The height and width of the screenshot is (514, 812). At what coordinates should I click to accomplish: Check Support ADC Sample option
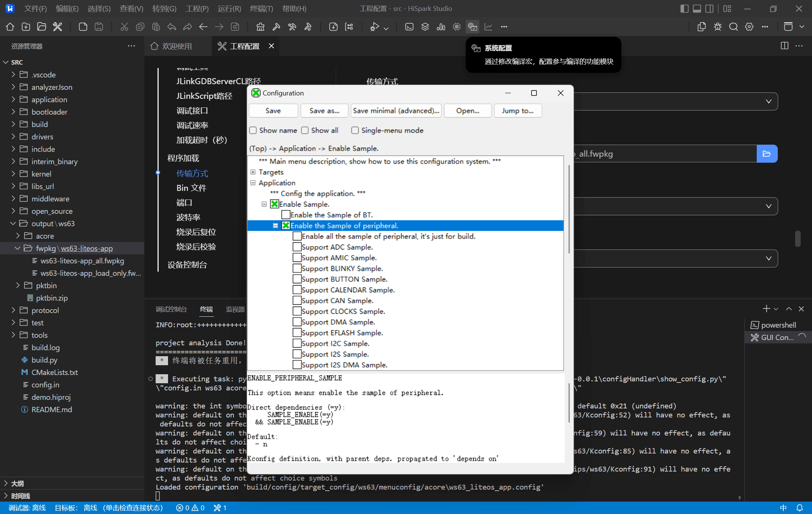[297, 247]
